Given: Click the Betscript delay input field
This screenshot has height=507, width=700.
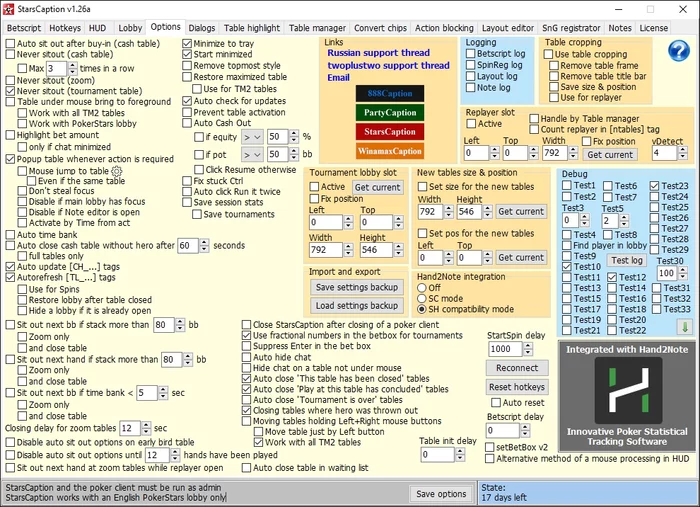Looking at the screenshot, I should point(503,431).
